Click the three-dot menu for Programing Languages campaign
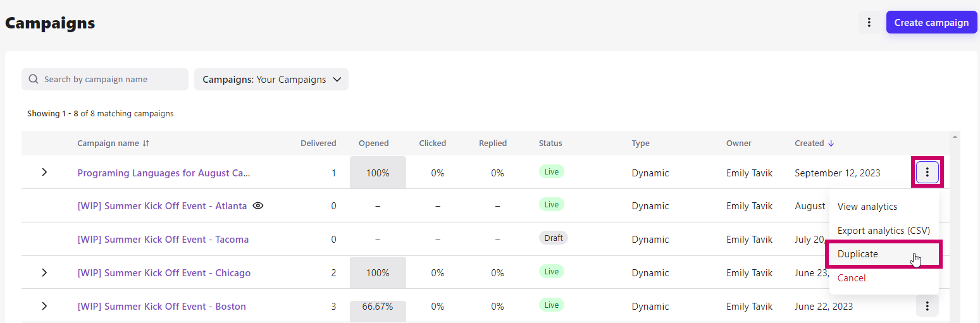This screenshot has height=323, width=980. pos(927,172)
